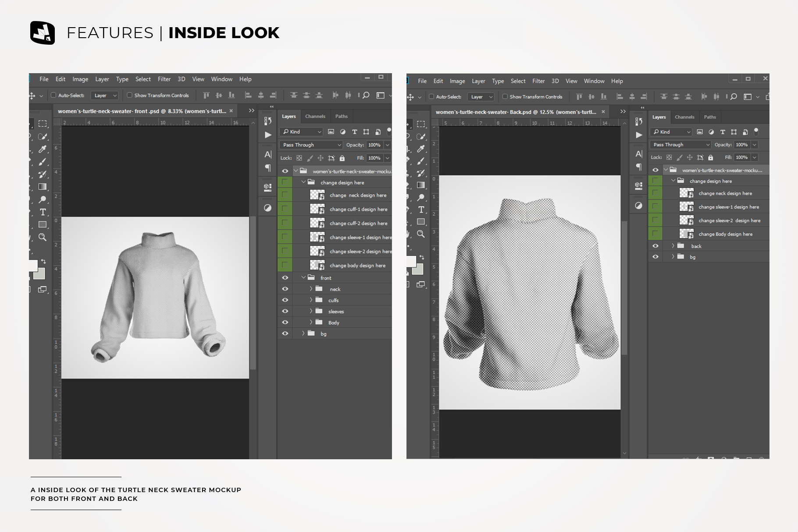Select 'change sleeve-1 design here' layer in right panel
The height and width of the screenshot is (532, 798).
(x=728, y=207)
